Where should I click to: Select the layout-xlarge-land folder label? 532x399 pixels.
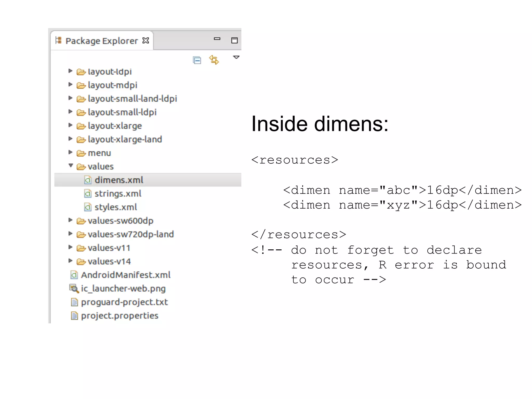coord(125,139)
